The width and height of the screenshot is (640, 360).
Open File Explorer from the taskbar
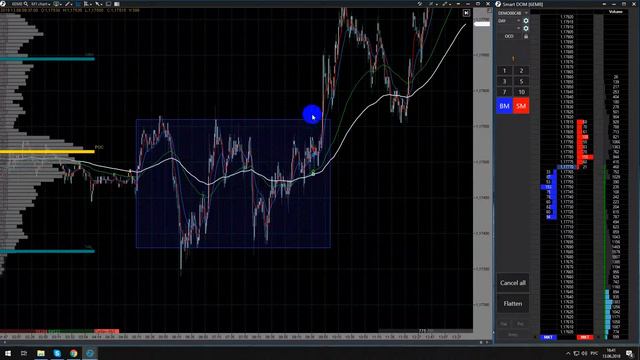pyautogui.click(x=40, y=353)
